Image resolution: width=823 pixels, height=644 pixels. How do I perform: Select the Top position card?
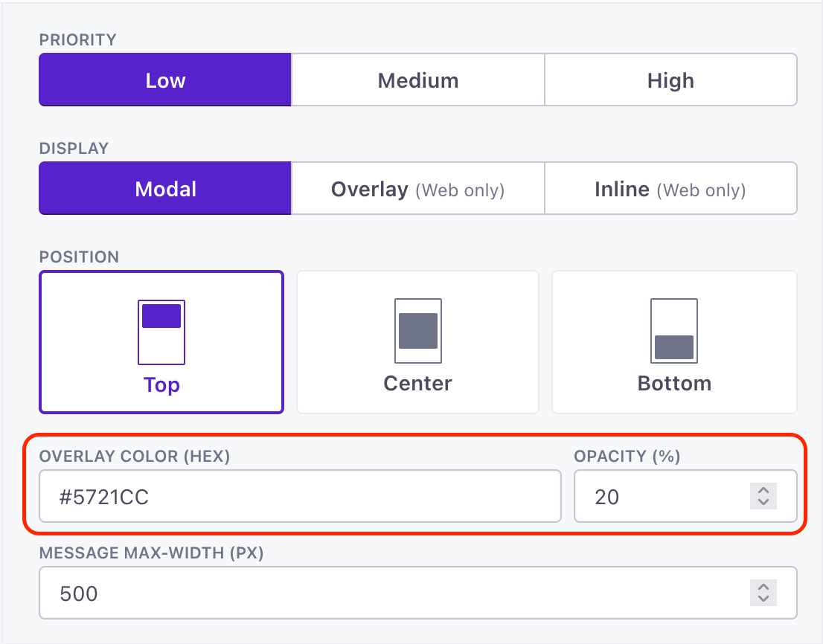click(x=161, y=342)
